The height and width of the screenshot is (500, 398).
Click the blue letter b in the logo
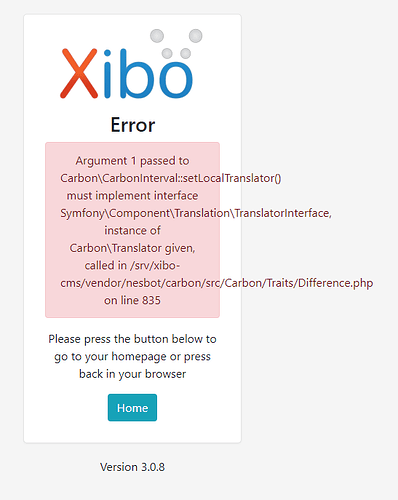[x=135, y=73]
